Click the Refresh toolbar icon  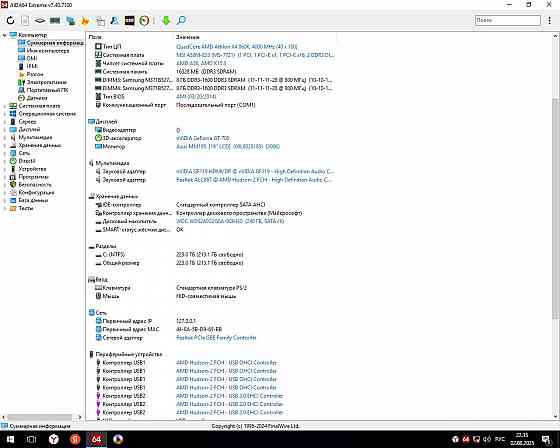(x=10, y=20)
